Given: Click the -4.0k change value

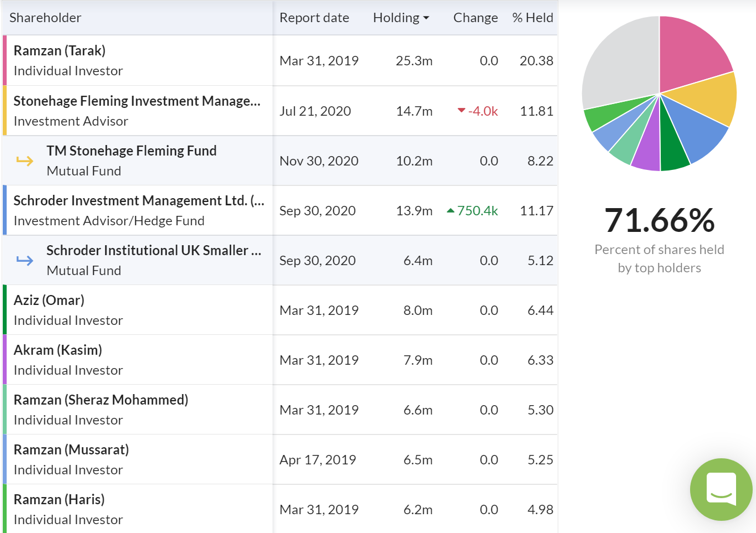Looking at the screenshot, I should tap(483, 111).
